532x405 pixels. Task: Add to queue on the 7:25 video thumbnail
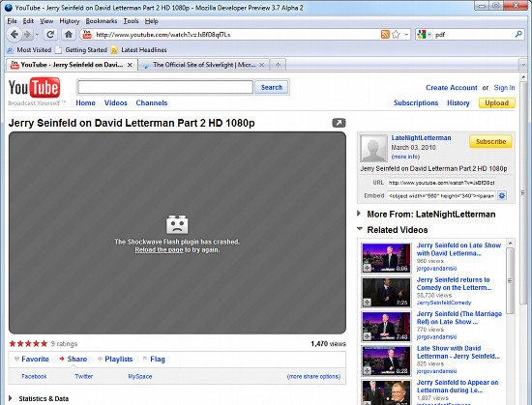tap(368, 302)
